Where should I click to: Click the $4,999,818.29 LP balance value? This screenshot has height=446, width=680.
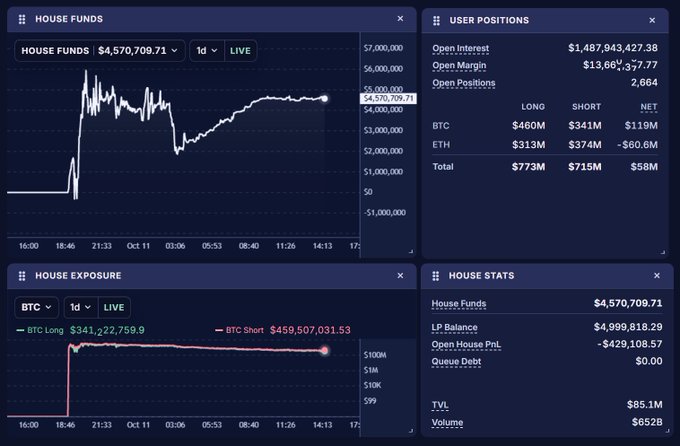[x=628, y=327]
